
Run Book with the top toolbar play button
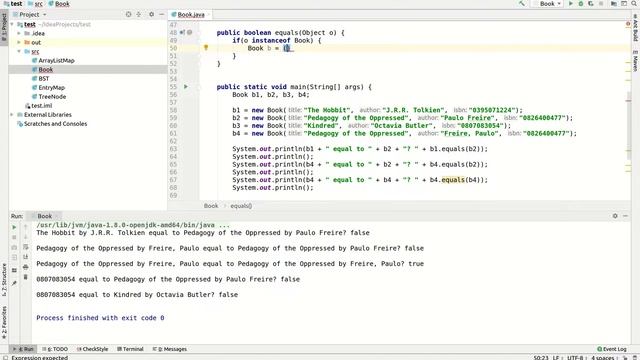click(x=571, y=4)
